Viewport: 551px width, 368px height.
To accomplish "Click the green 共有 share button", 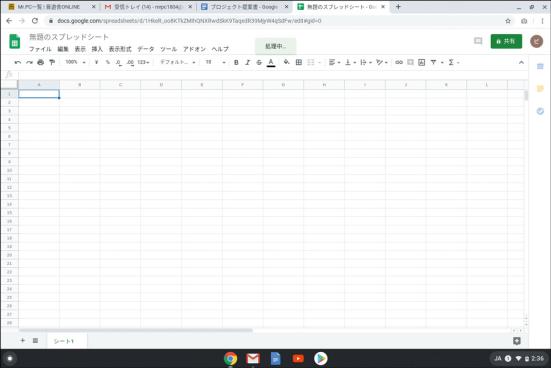I will point(506,41).
